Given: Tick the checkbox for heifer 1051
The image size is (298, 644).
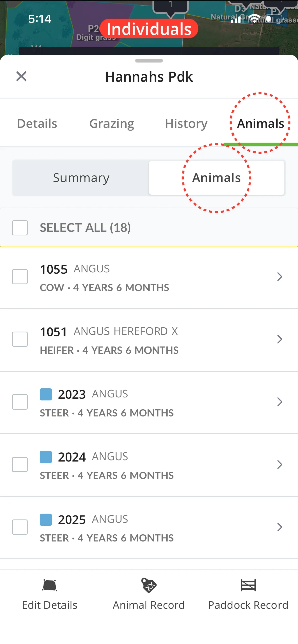Looking at the screenshot, I should coord(20,339).
